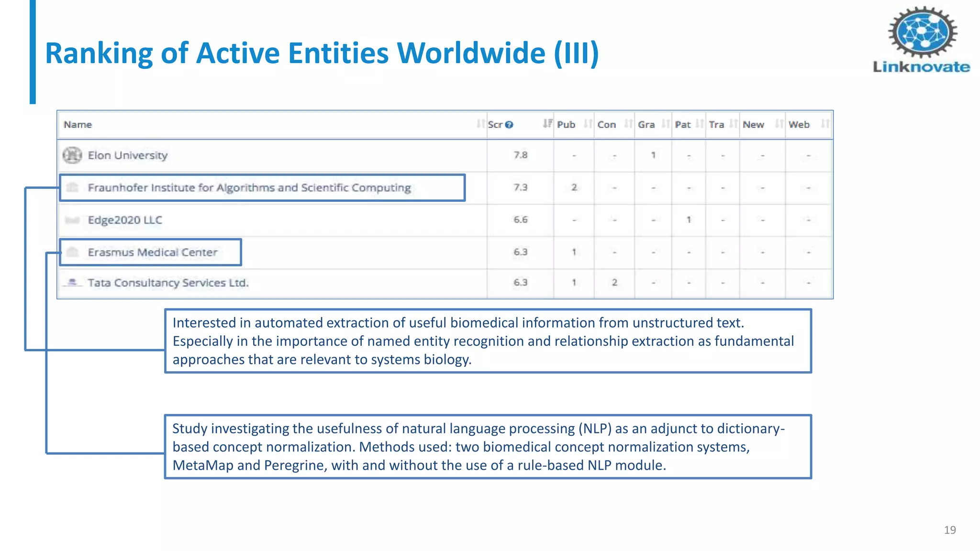
Task: Sort by Pat column sort arrows
Action: 700,124
